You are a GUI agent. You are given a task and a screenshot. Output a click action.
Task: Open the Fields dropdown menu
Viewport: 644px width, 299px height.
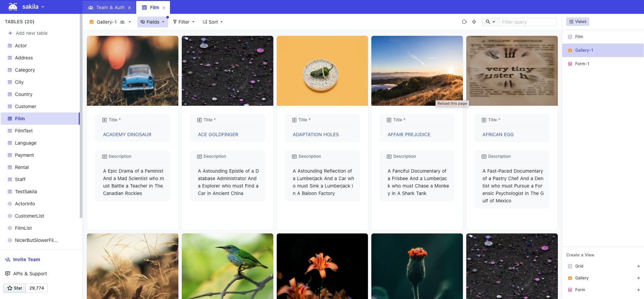tap(153, 22)
